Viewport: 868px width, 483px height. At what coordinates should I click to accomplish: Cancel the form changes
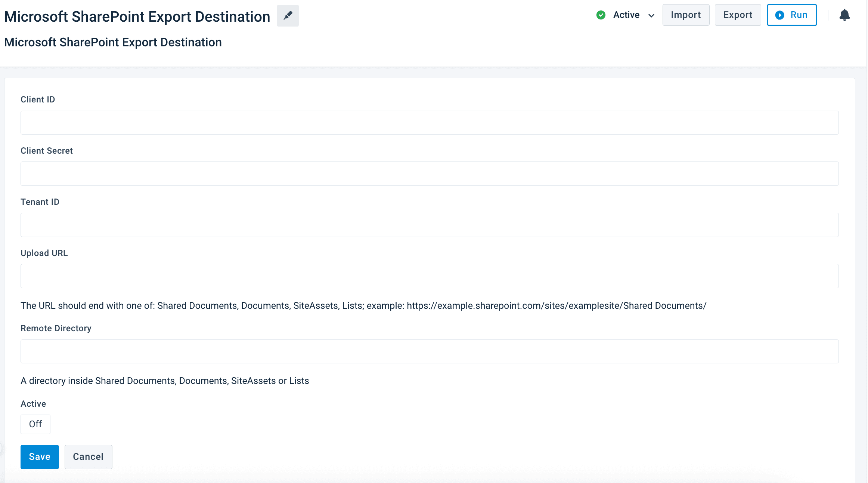click(x=88, y=456)
